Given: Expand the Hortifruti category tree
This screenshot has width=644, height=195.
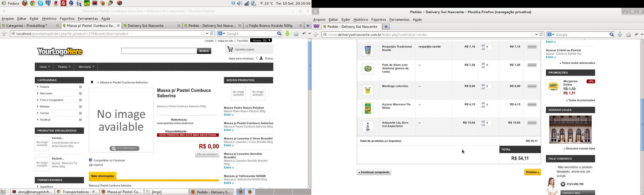Looking at the screenshot, I should pos(80,120).
